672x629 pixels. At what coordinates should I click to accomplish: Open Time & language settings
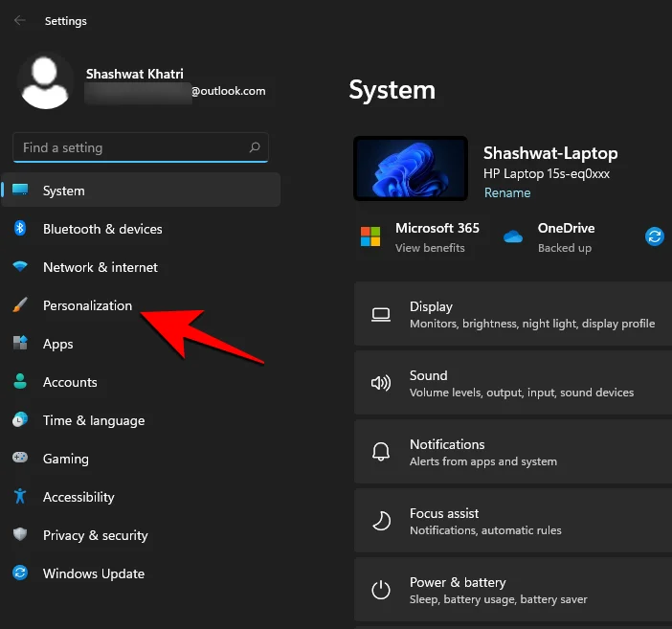point(141,419)
